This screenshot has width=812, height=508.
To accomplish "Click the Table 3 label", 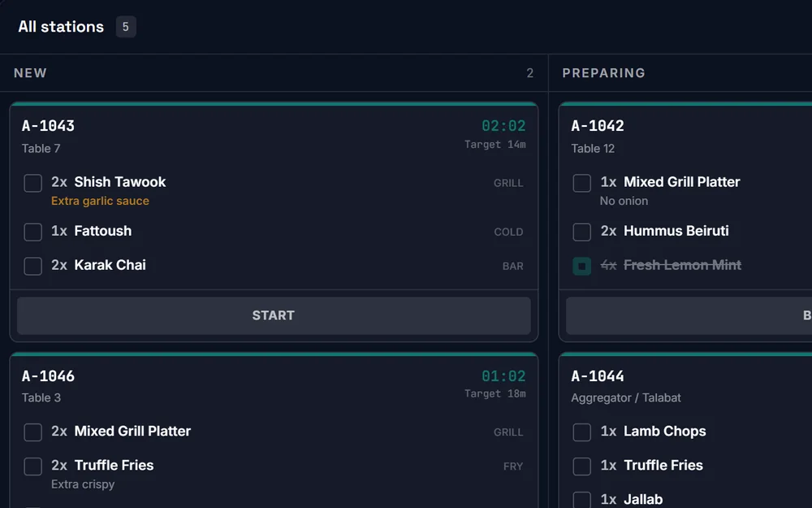I will tap(41, 397).
